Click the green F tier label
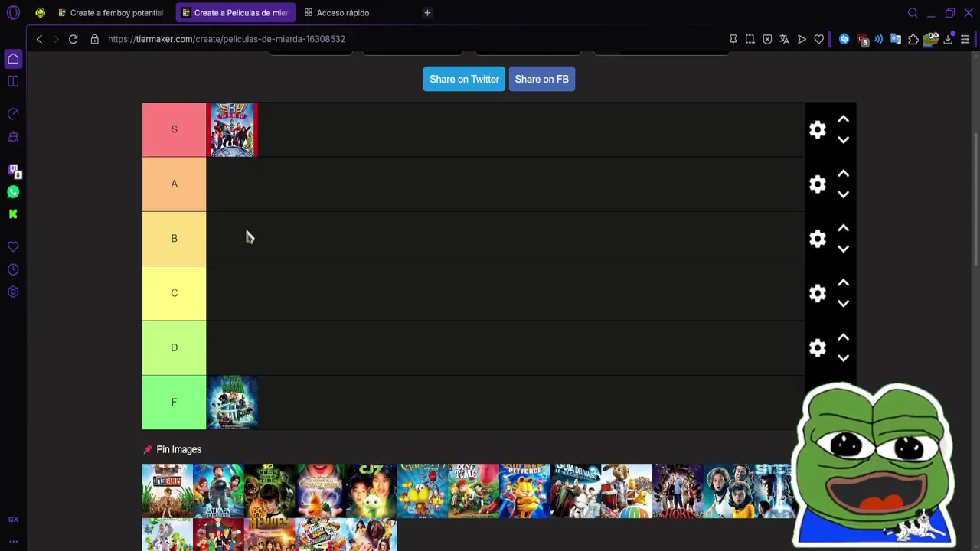The height and width of the screenshot is (551, 980). point(174,402)
